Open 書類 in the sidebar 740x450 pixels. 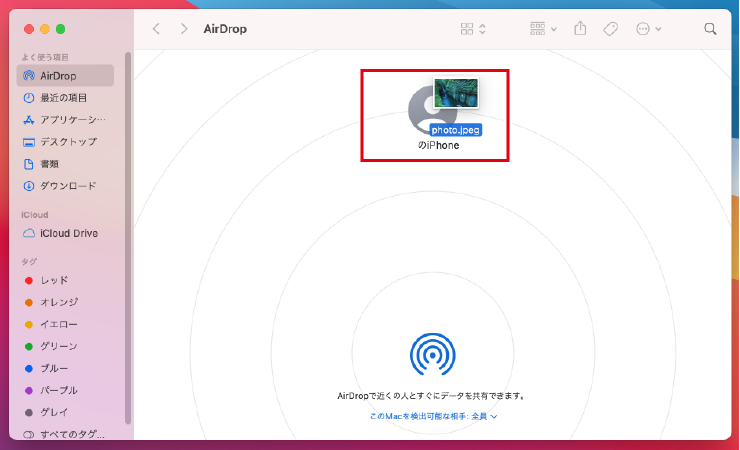coord(65,164)
